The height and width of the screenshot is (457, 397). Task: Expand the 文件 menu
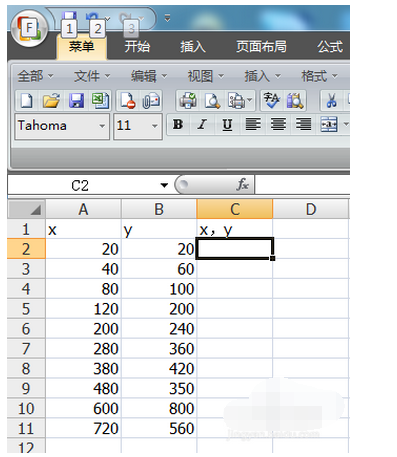pyautogui.click(x=92, y=76)
